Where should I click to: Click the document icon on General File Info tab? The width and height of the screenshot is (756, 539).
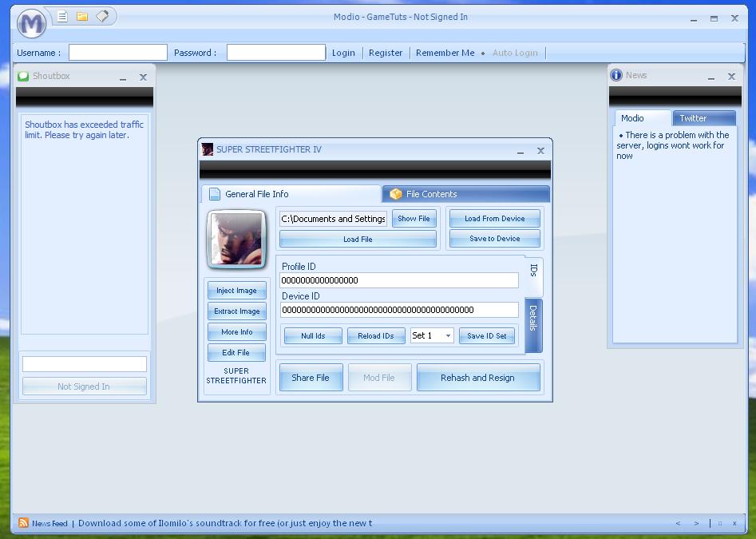tap(215, 194)
